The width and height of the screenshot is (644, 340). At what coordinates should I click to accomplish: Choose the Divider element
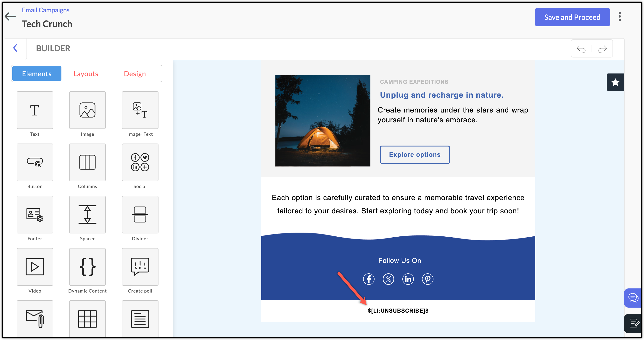[x=140, y=214]
